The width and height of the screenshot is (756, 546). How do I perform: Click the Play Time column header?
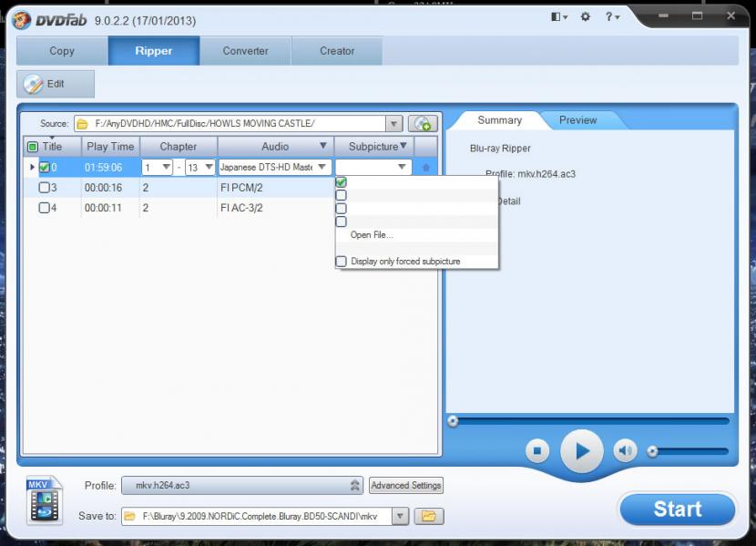(x=110, y=147)
